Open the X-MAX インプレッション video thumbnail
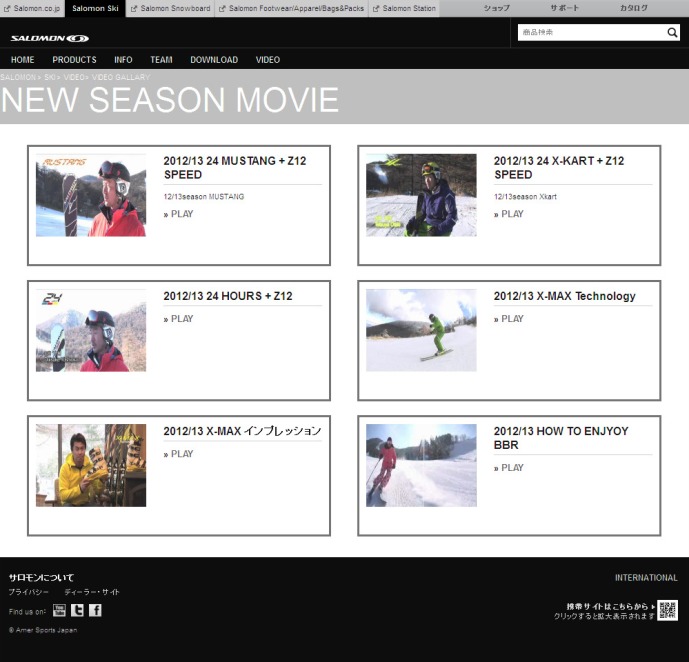 91,465
